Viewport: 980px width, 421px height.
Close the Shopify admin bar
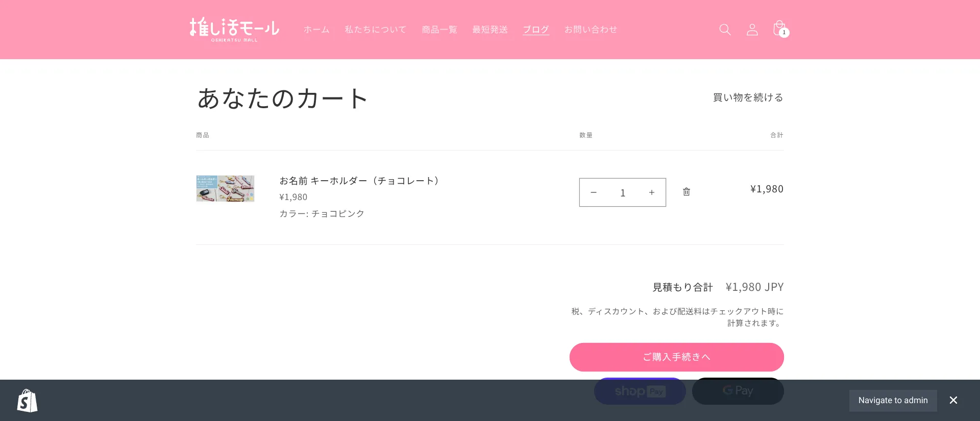953,400
